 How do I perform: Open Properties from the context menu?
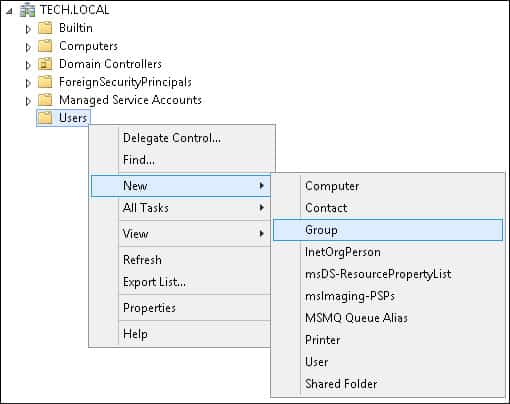pyautogui.click(x=149, y=308)
